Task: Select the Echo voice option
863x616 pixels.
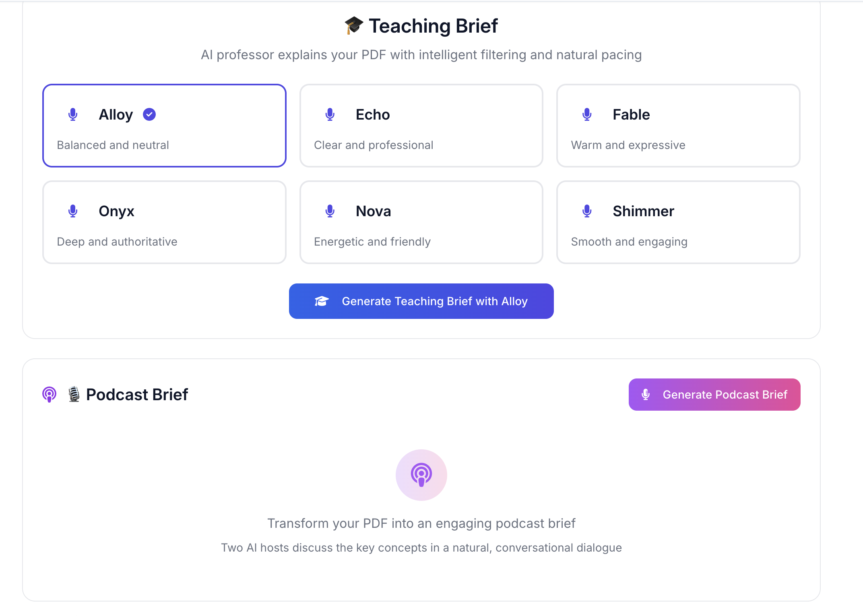Action: 421,126
